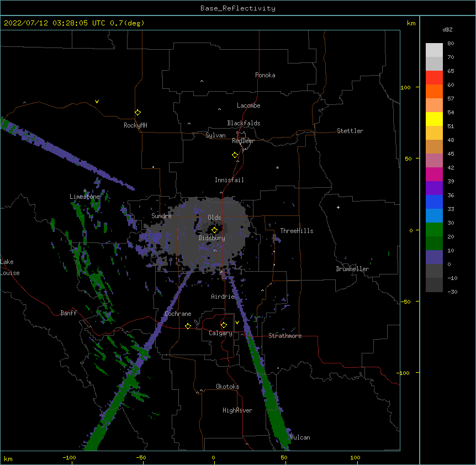Click the dBZ legend heading

pos(447,30)
